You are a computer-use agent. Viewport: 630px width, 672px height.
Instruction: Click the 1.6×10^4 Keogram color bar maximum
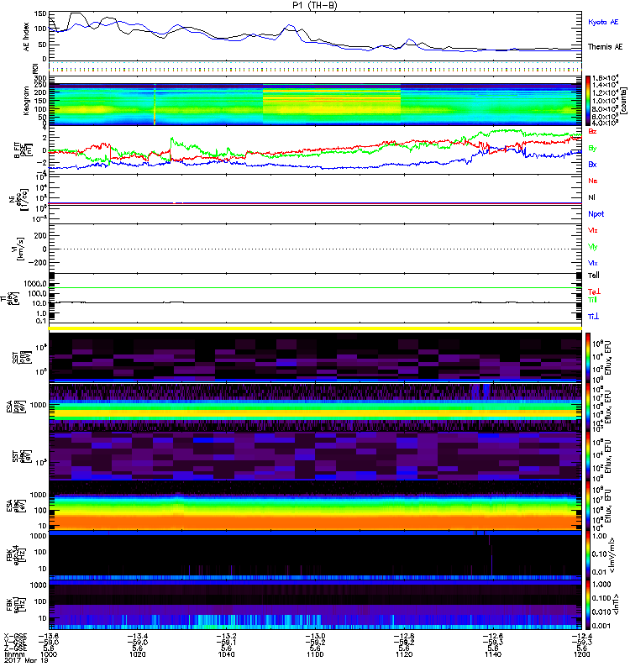pos(605,78)
